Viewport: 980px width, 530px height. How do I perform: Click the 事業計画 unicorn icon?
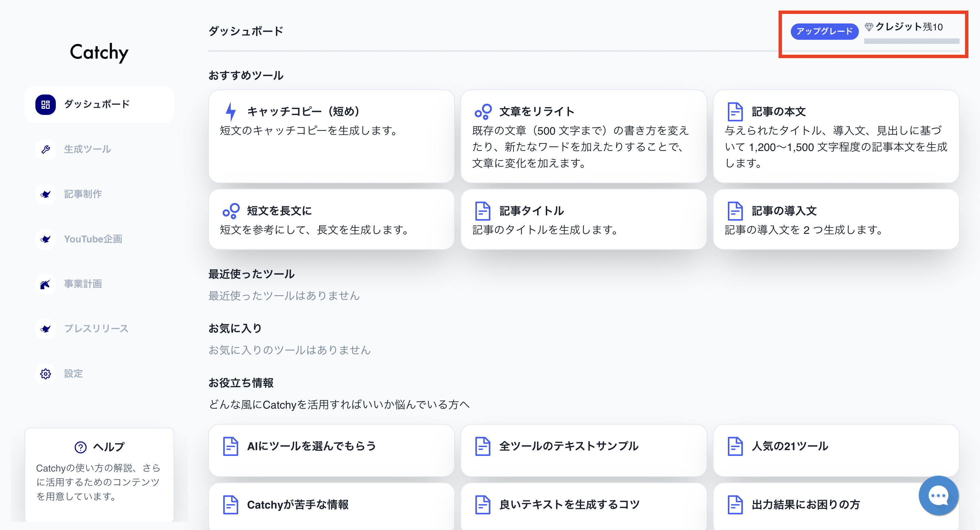[45, 284]
